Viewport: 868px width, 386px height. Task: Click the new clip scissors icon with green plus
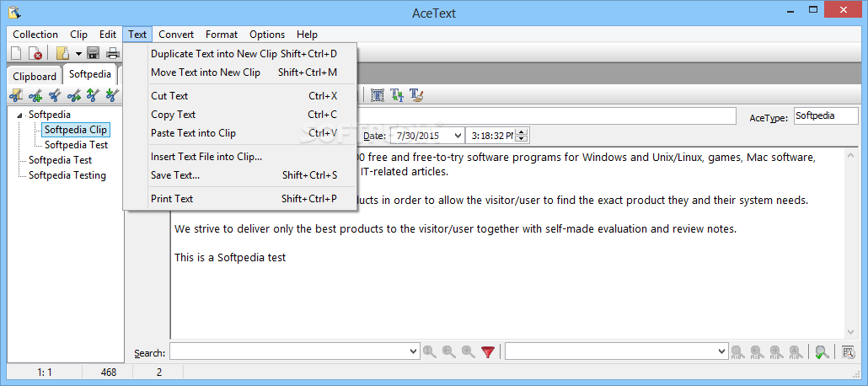[x=35, y=95]
